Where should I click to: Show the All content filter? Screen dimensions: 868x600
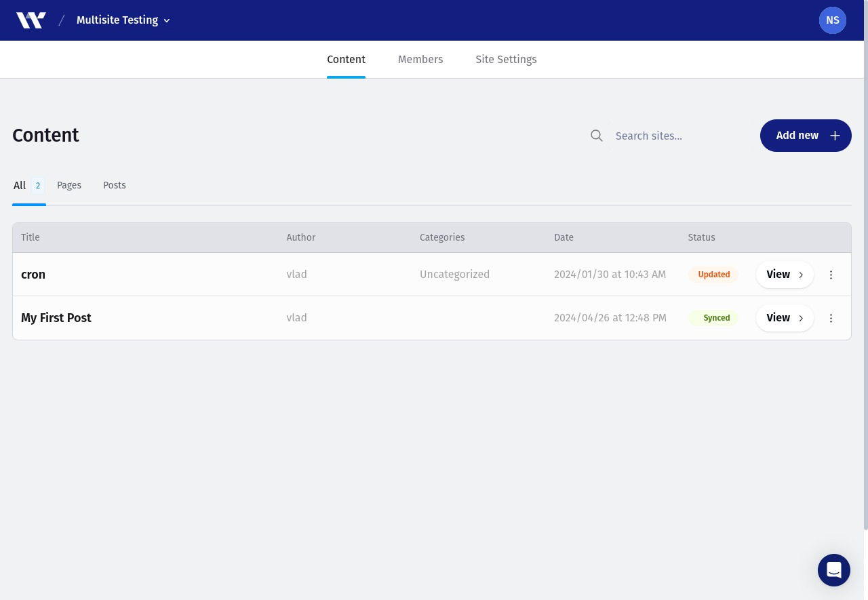pos(28,185)
